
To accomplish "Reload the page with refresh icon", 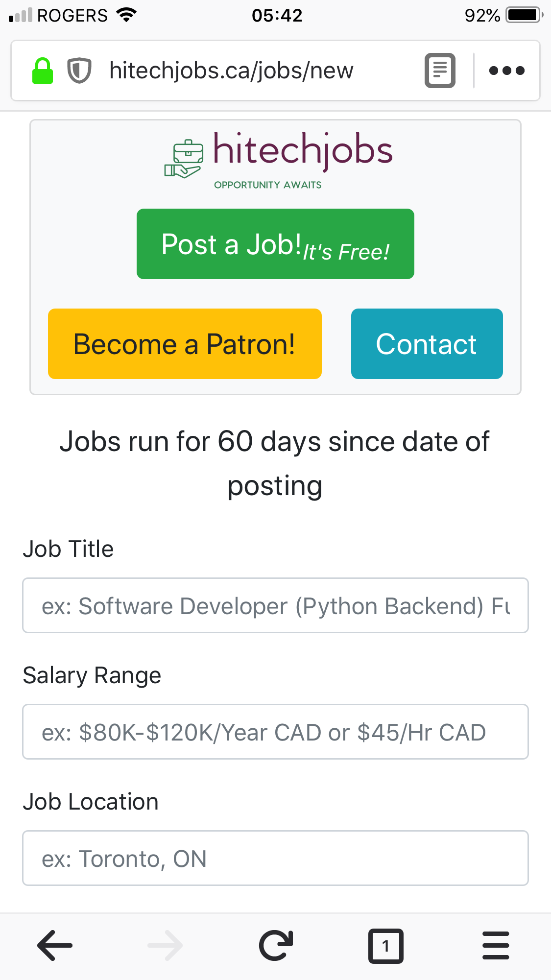I will coord(276,945).
